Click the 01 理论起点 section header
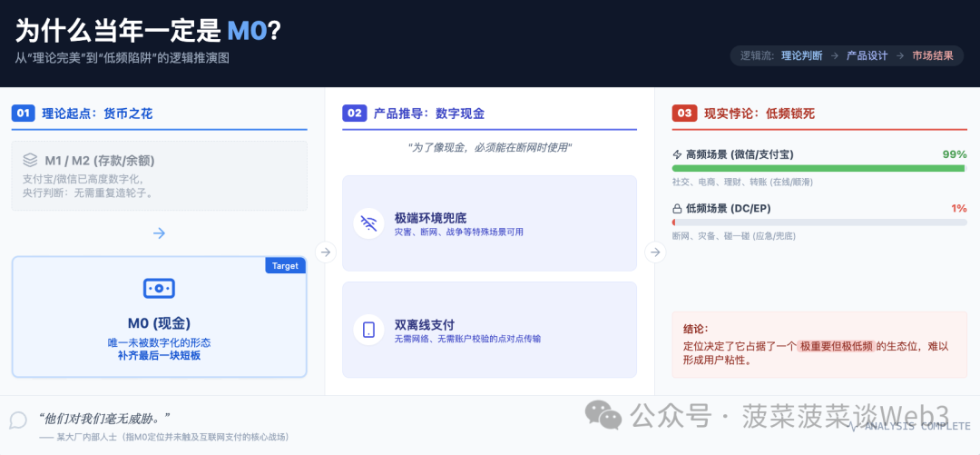The width and height of the screenshot is (980, 455). 82,114
